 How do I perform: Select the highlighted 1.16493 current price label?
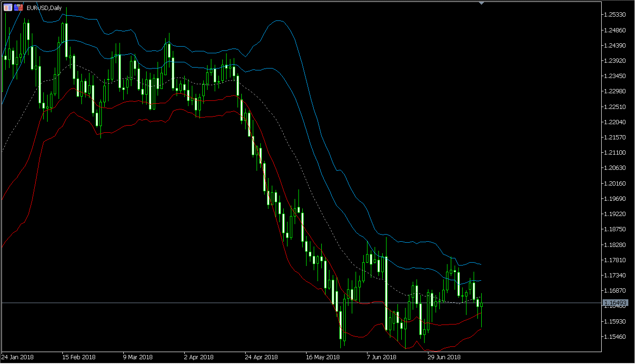click(x=615, y=303)
